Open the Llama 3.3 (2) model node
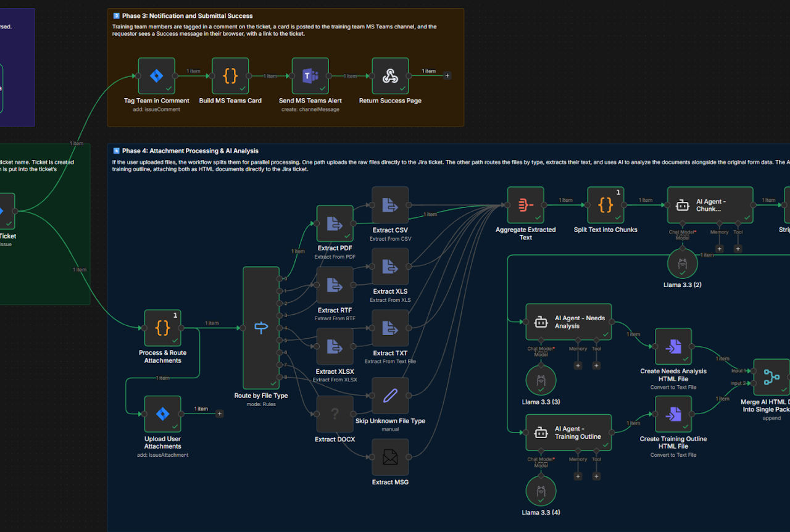 (683, 264)
